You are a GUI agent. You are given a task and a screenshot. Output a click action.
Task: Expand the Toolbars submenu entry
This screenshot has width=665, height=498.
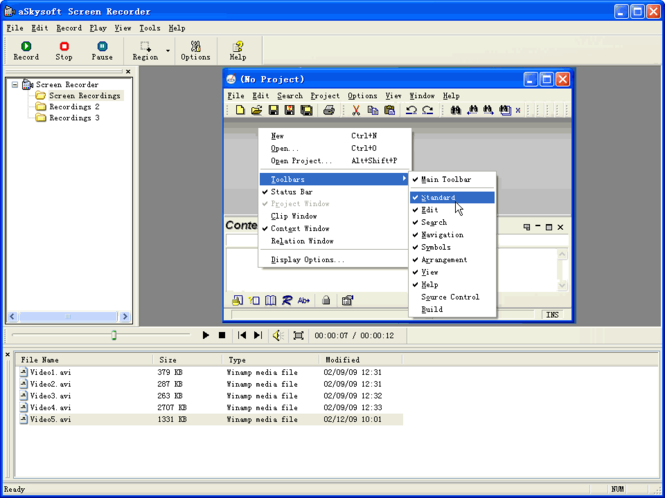click(x=334, y=179)
